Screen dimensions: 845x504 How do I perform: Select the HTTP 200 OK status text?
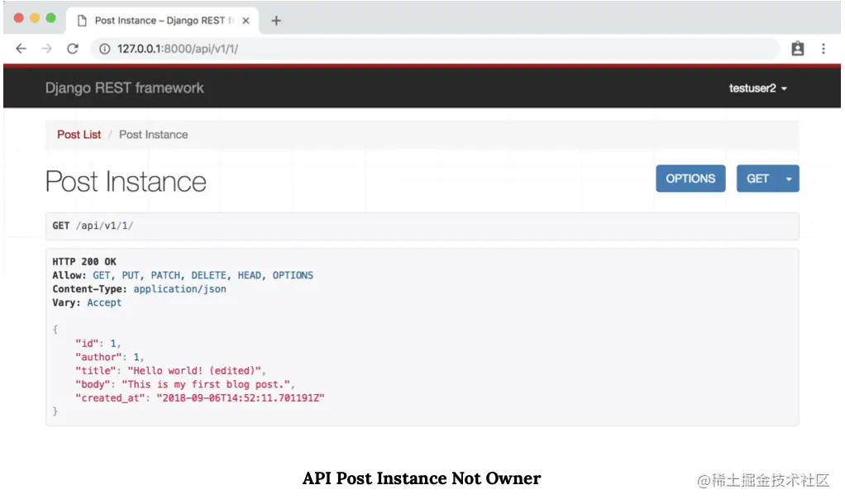tap(84, 262)
